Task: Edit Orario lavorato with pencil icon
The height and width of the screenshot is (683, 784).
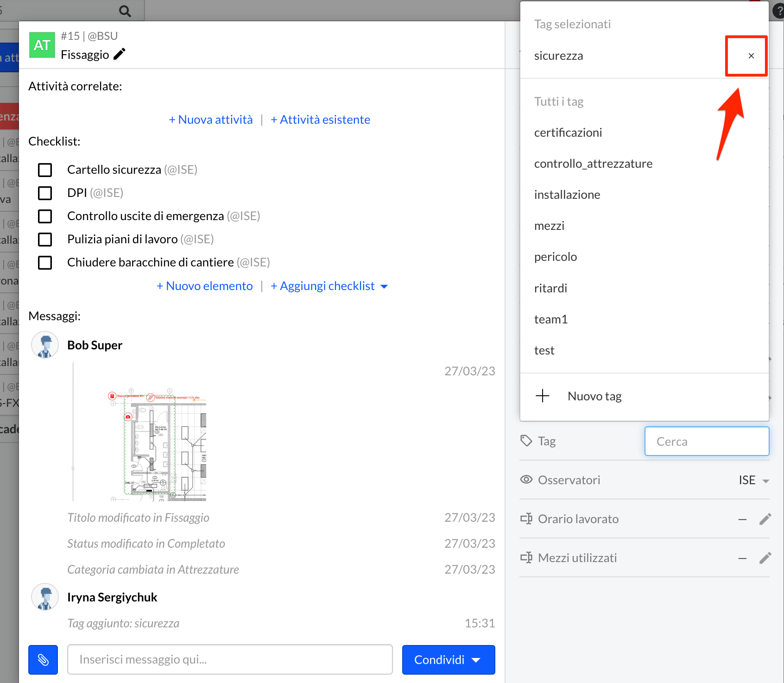Action: point(765,519)
